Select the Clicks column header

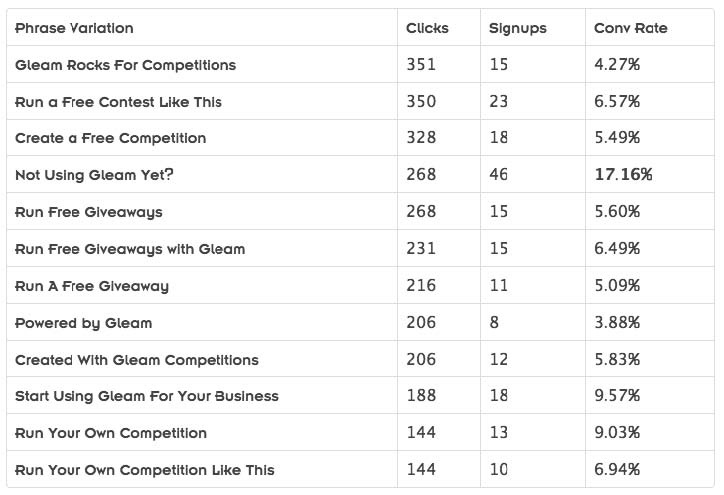point(427,28)
